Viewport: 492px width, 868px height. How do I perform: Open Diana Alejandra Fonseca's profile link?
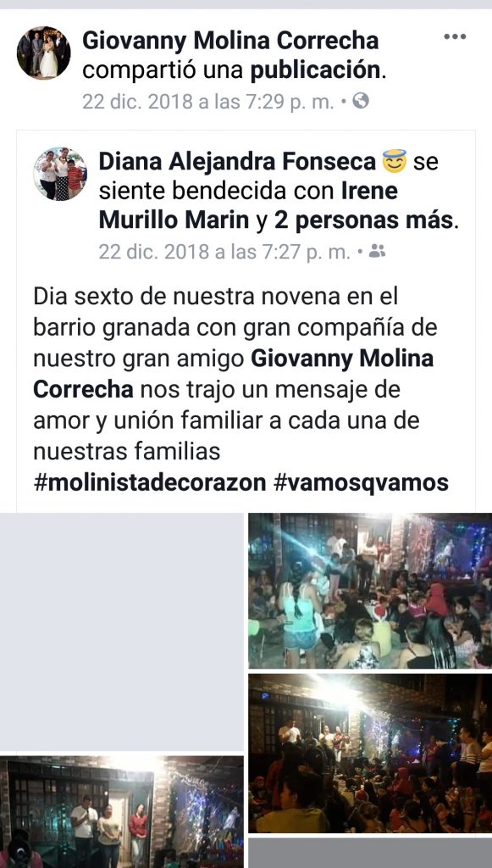tap(238, 162)
